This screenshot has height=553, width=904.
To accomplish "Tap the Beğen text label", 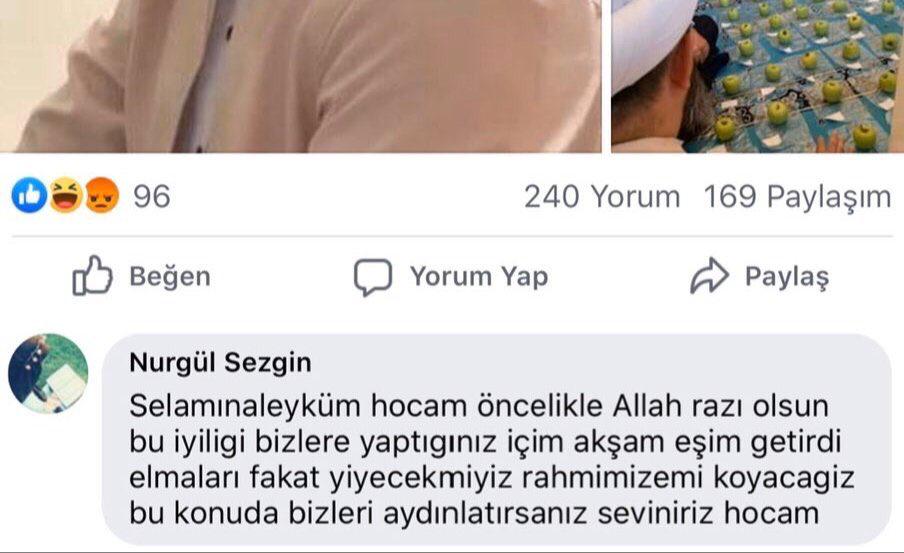I will click(170, 277).
